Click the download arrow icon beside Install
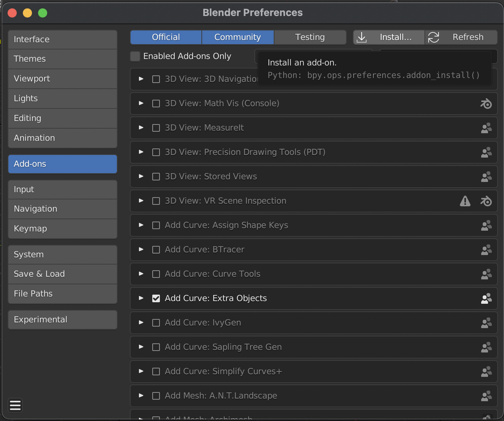The width and height of the screenshot is (504, 421). point(362,37)
